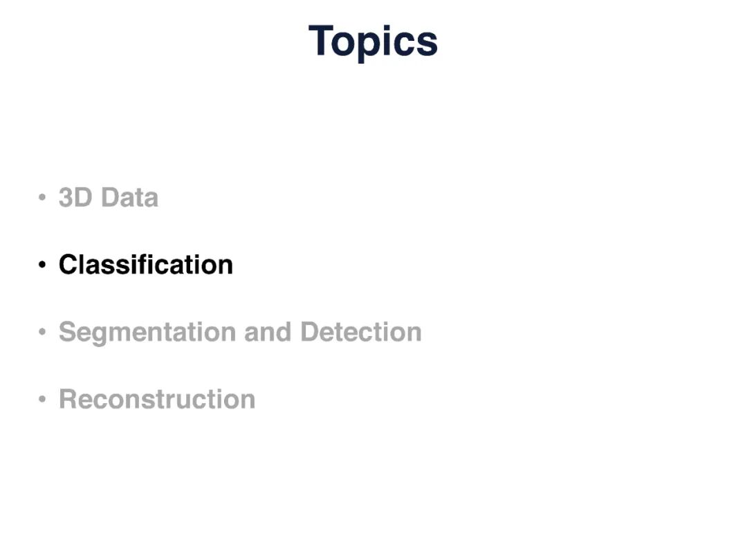
Task: Click the word Segmentation
Action: click(148, 332)
